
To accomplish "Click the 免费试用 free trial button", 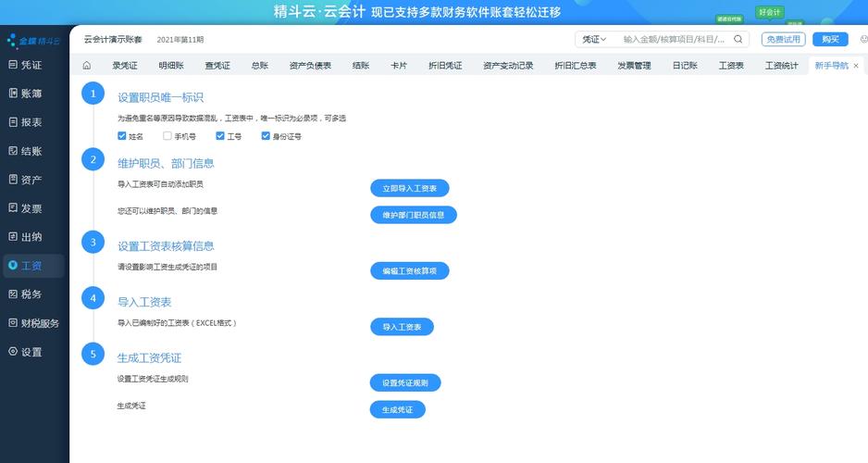I will [783, 40].
